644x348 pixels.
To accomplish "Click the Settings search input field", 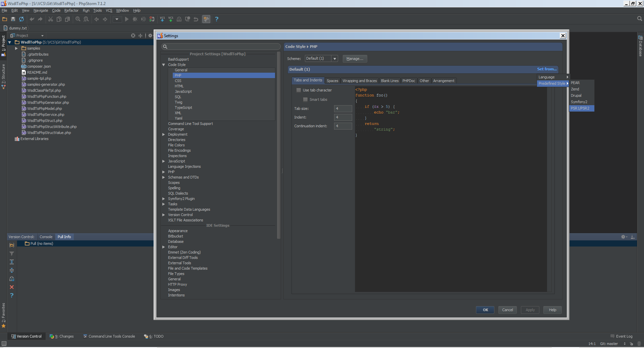I will 221,47.
